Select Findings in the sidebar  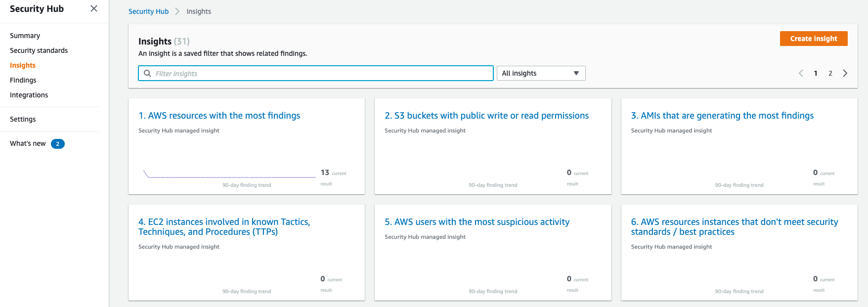tap(23, 80)
